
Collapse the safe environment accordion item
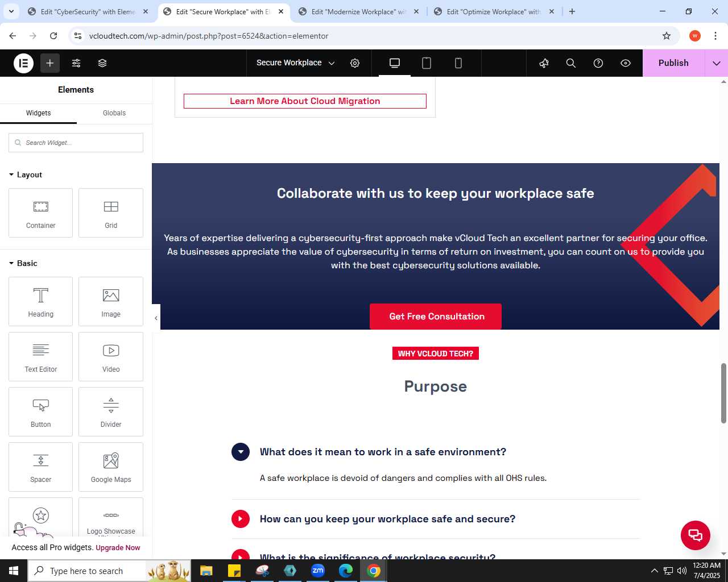pyautogui.click(x=241, y=452)
